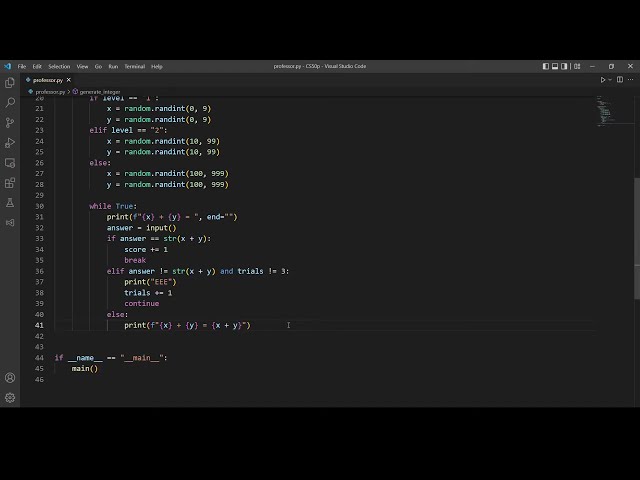The image size is (640, 480).
Task: Click the 'break' keyword on line 35
Action: point(135,260)
